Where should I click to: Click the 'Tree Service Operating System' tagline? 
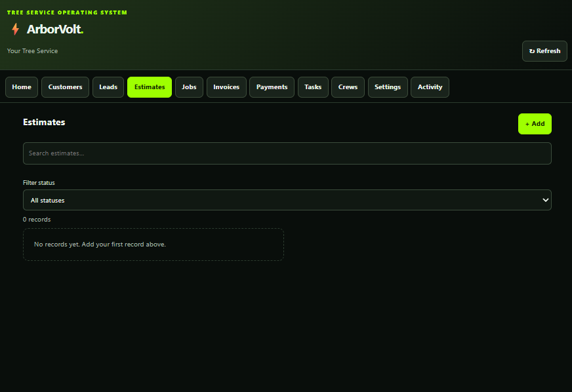click(67, 12)
